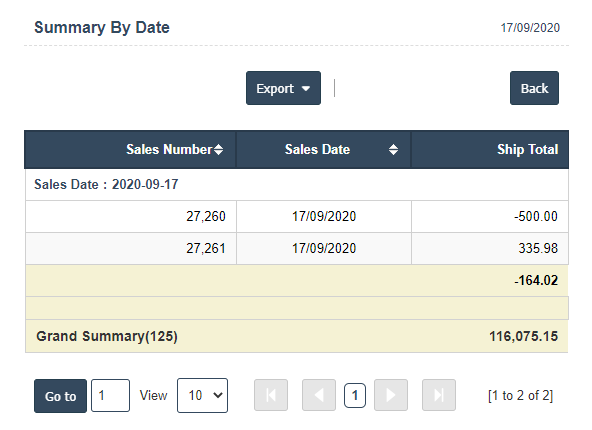The image size is (592, 430).
Task: Click the Sales Date 2020-09-17 group row
Action: (x=297, y=185)
